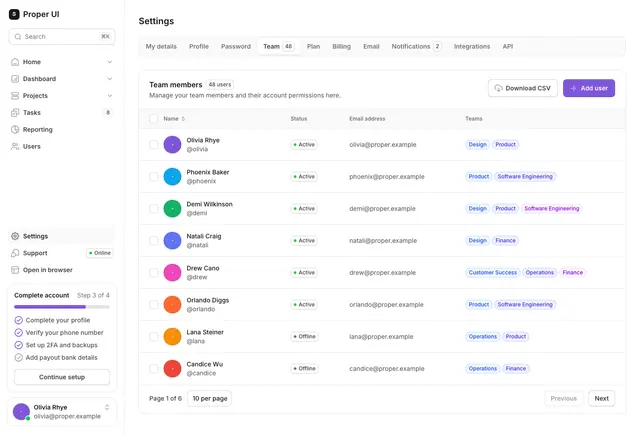640x435 pixels.
Task: Go to the Next page
Action: 602,399
